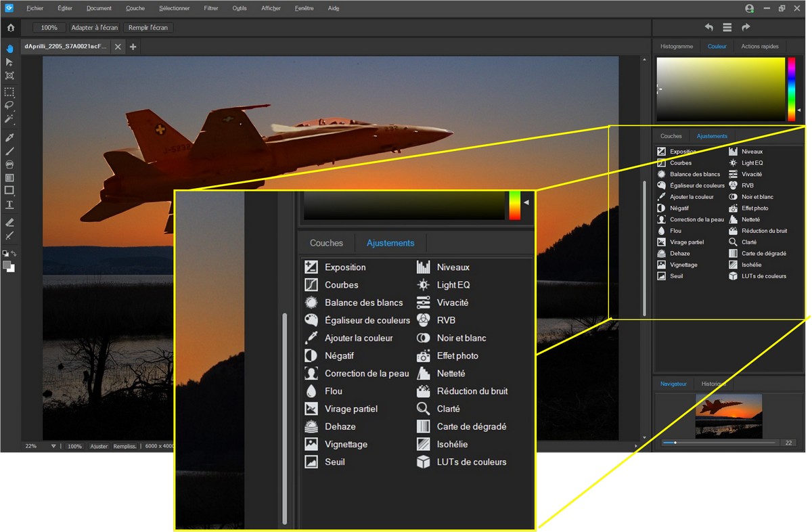Pick the Eyedropper tool
The width and height of the screenshot is (812, 532).
pos(9,137)
